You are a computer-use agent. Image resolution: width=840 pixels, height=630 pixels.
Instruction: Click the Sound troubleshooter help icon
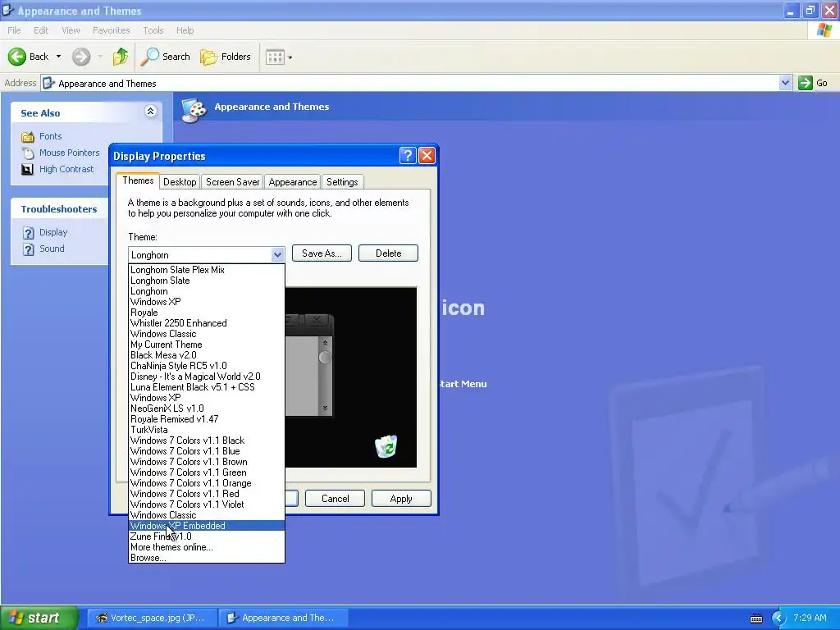click(29, 249)
